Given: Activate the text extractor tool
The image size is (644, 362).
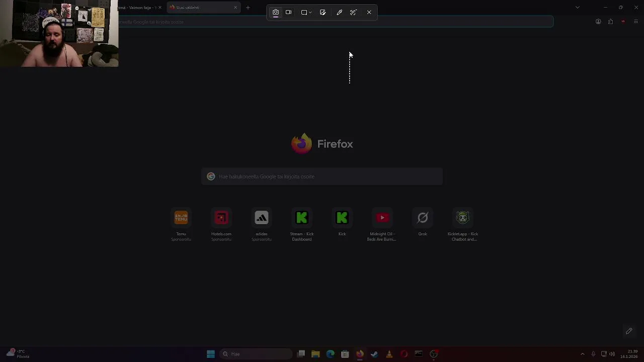Looking at the screenshot, I should pos(353,12).
